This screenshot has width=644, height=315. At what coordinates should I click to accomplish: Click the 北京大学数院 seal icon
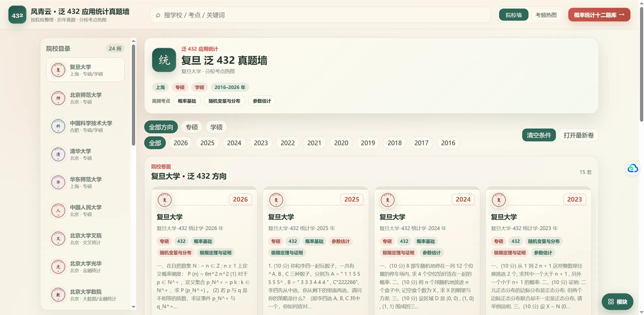(58, 295)
